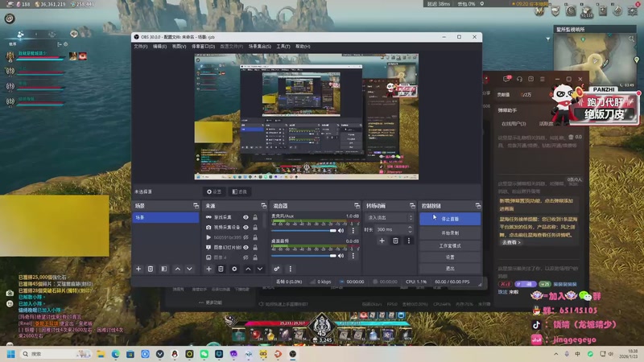This screenshot has width=644, height=362.
Task: Move source up arrow in Sources panel
Action: (248, 269)
